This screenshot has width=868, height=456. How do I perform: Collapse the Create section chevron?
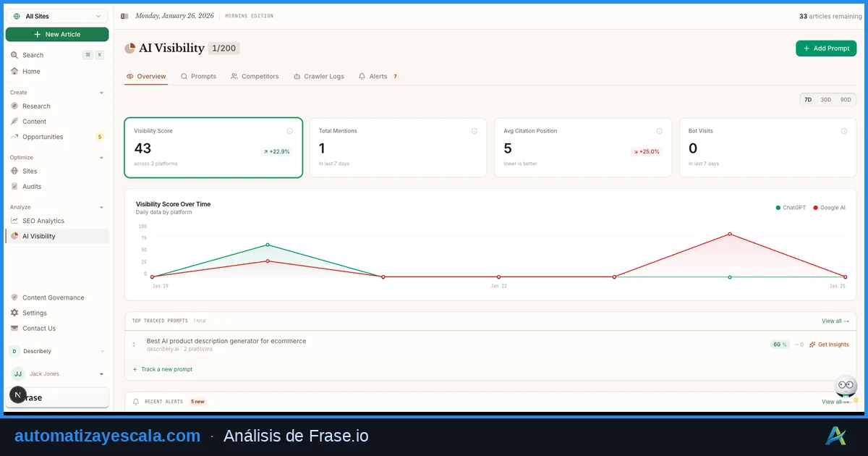[x=101, y=93]
